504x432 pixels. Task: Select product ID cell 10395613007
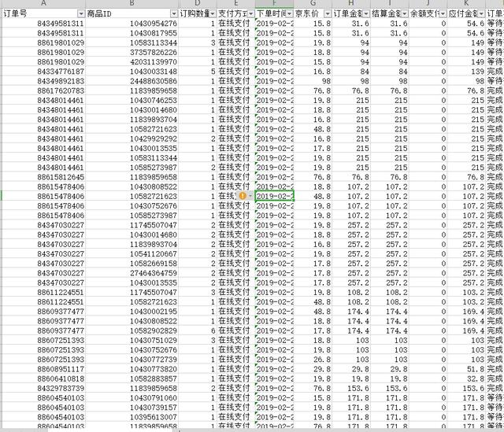coord(132,417)
